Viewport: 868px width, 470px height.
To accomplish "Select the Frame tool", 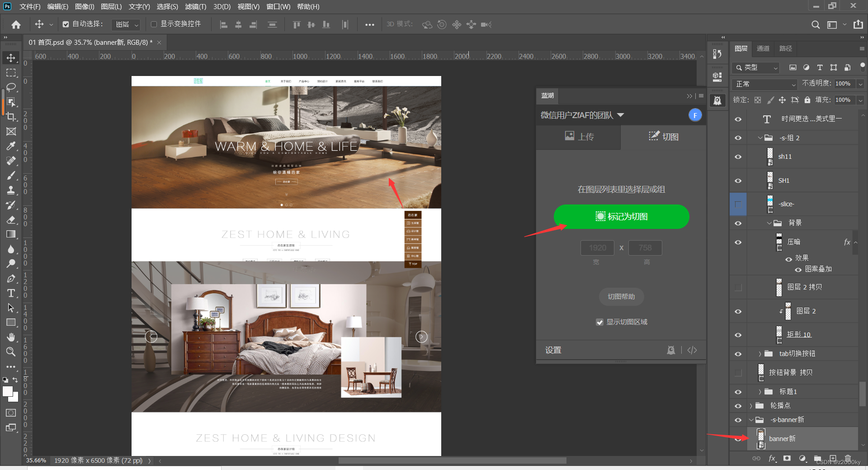I will click(11, 131).
